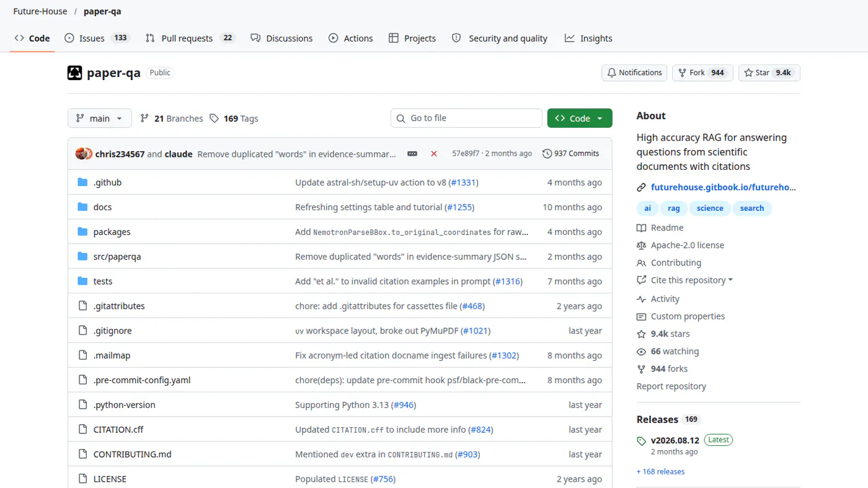This screenshot has height=488, width=868.
Task: Expand the green Code dropdown button
Action: point(580,118)
